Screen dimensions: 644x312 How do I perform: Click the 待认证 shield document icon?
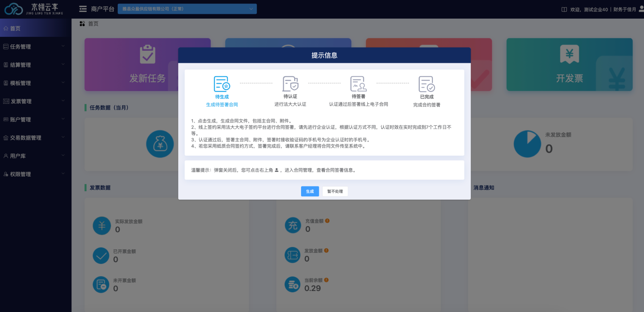coord(290,84)
